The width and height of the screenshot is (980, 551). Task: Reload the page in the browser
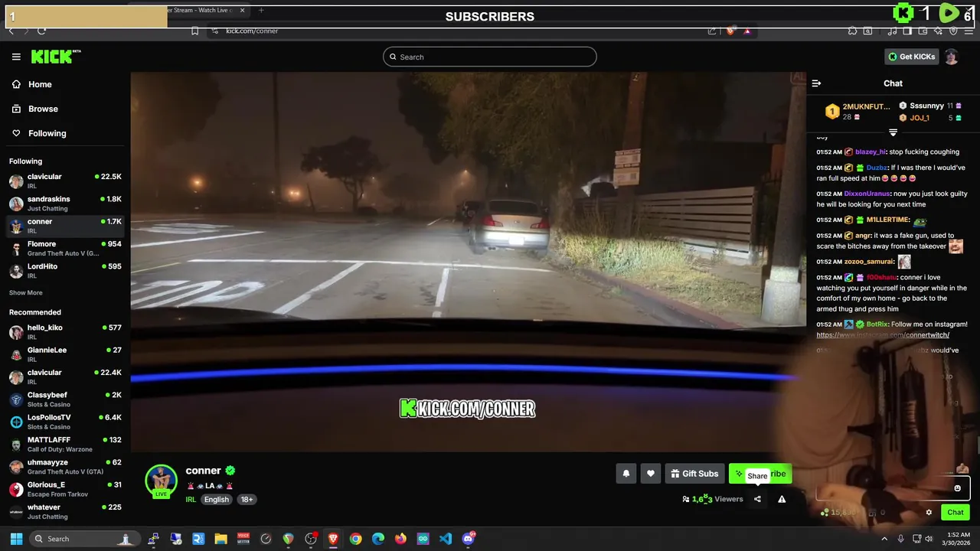[x=41, y=31]
